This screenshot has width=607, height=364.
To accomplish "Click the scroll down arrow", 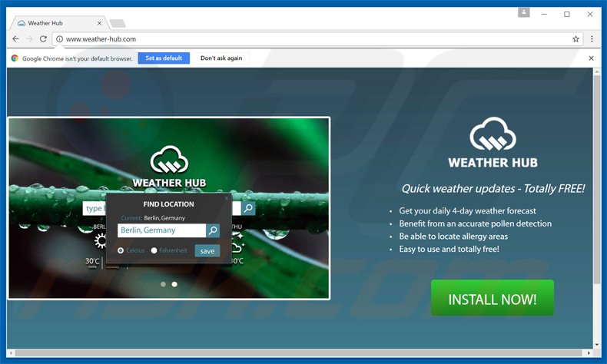I will pyautogui.click(x=597, y=345).
